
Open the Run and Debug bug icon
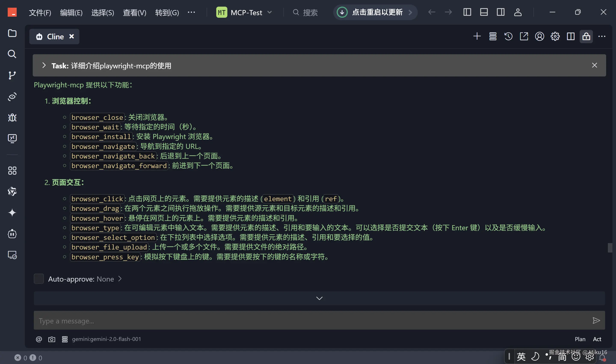pos(12,118)
